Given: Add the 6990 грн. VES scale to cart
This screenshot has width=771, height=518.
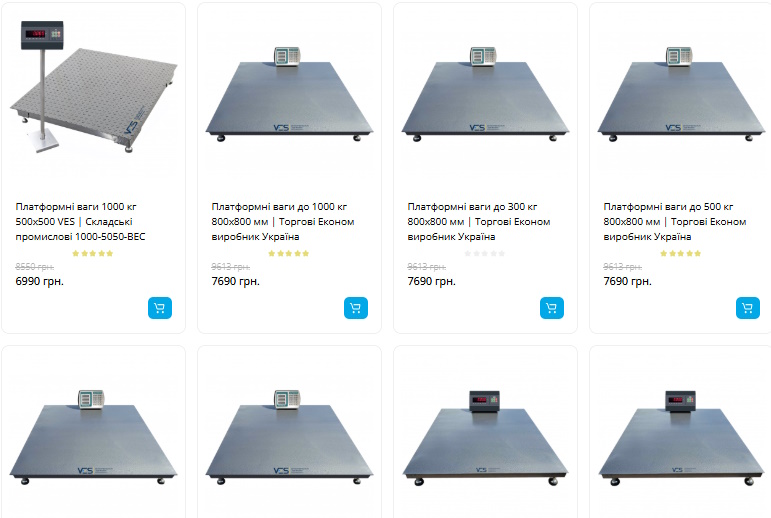Looking at the screenshot, I should [160, 308].
